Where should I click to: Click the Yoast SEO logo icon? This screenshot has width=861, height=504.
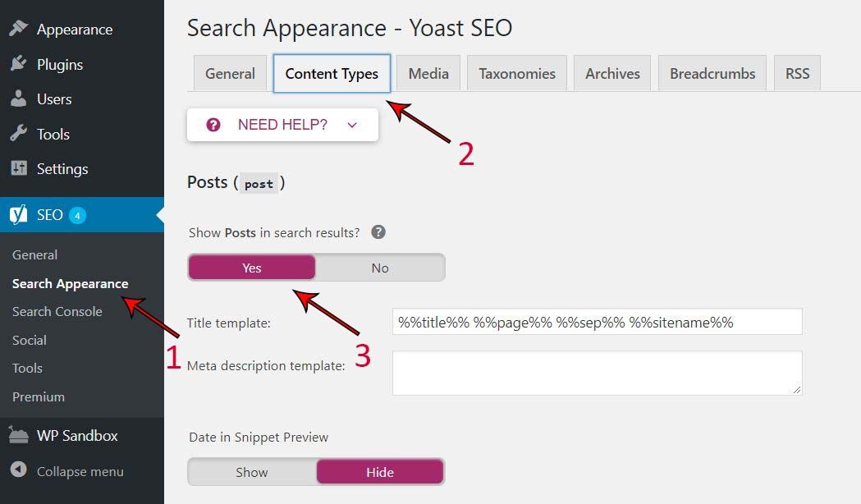(18, 215)
